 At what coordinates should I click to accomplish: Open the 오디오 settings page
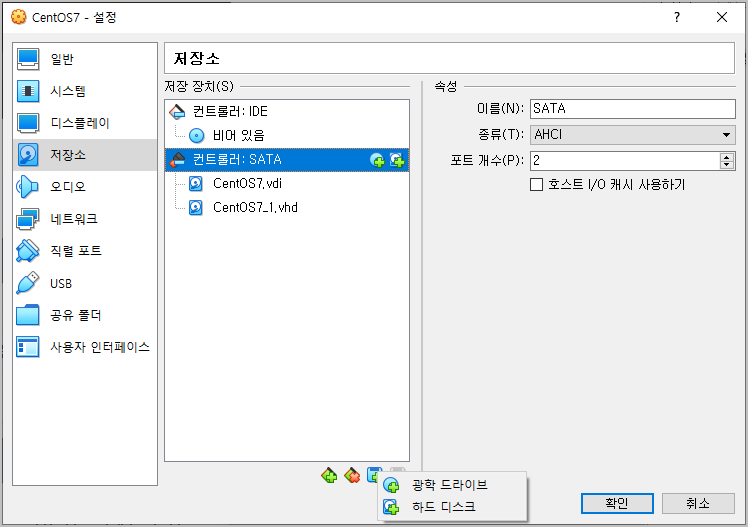(85, 187)
